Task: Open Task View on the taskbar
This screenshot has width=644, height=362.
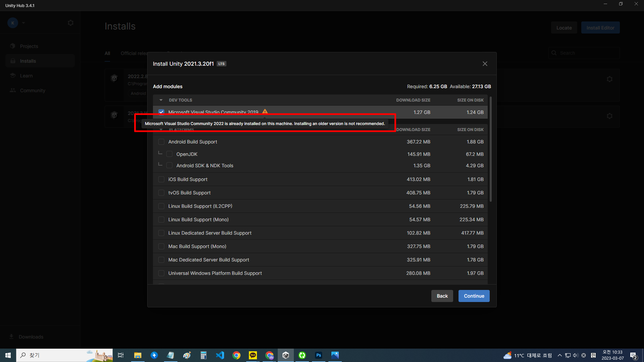Action: (x=121, y=355)
